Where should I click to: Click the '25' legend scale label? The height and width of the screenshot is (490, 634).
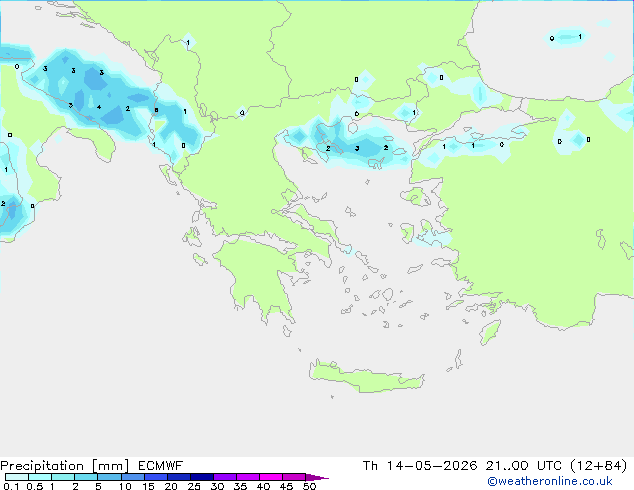(x=194, y=486)
